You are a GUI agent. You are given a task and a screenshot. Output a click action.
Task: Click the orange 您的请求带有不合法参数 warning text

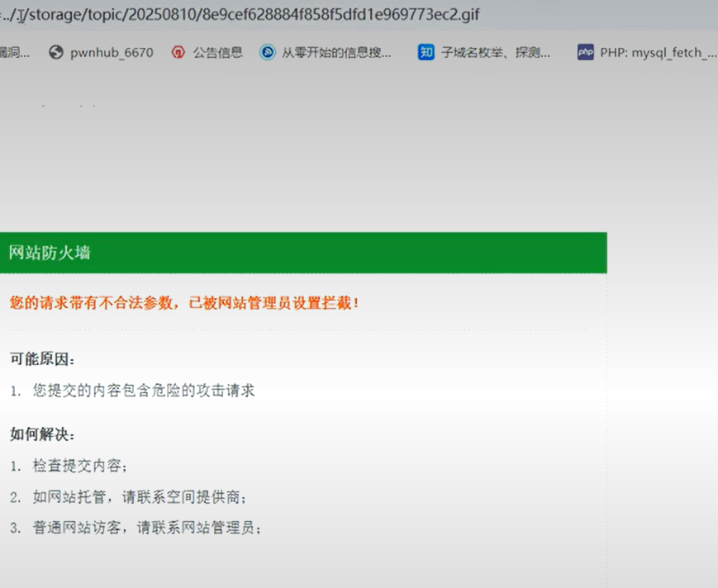pyautogui.click(x=183, y=302)
